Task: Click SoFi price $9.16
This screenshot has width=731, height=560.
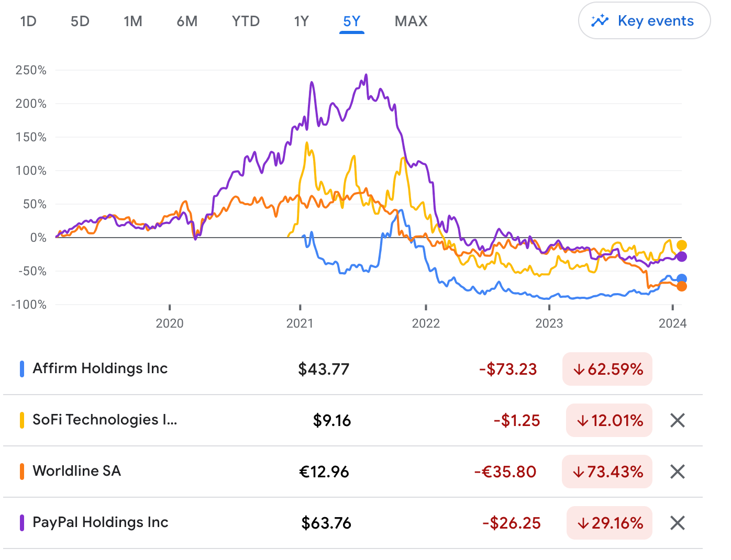Action: click(x=332, y=420)
